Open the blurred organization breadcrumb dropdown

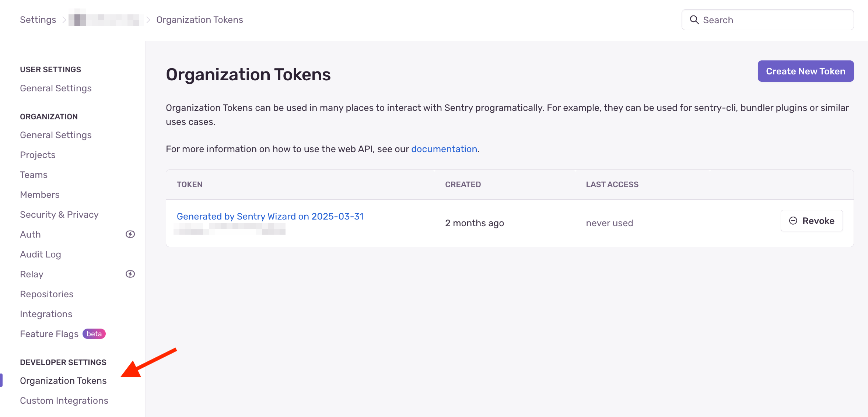point(105,20)
